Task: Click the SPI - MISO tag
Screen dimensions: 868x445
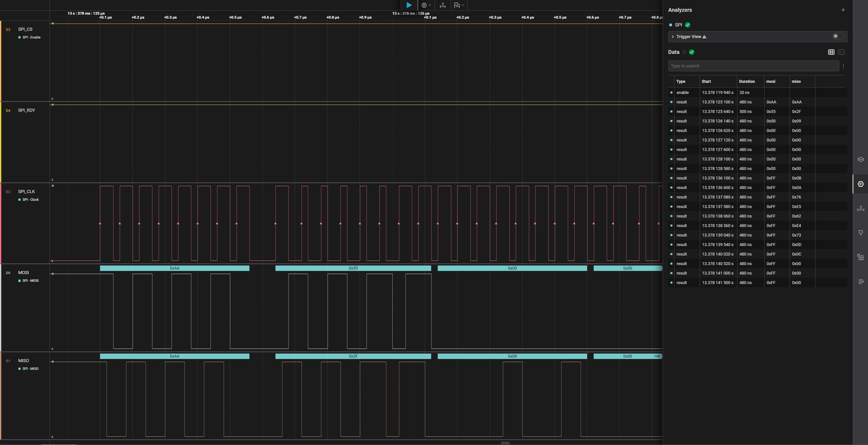Action: coord(28,368)
